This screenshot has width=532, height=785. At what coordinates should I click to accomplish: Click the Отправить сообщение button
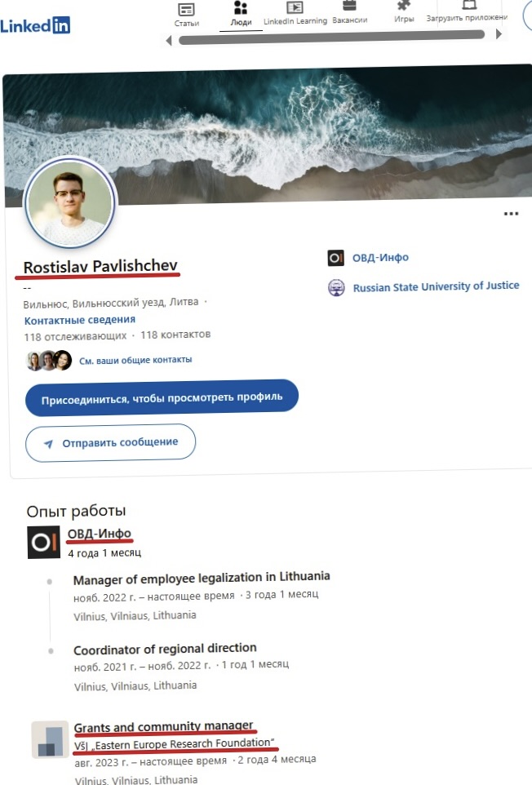110,443
